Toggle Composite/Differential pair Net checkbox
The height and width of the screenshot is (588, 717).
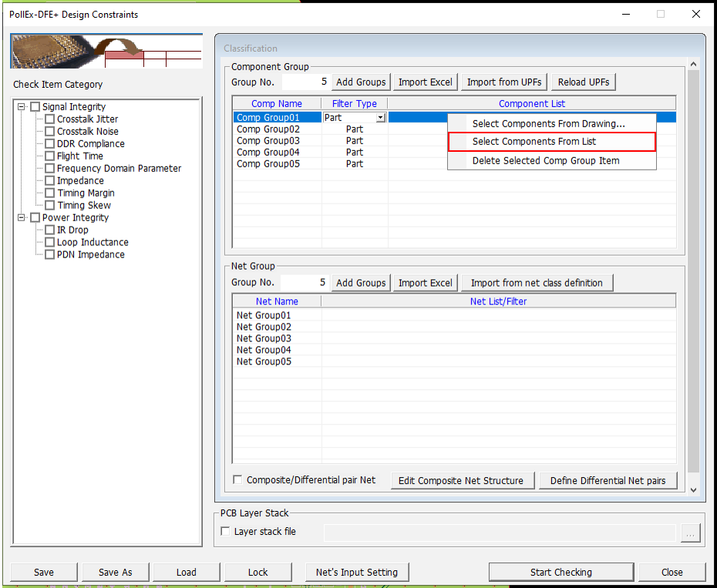click(x=237, y=480)
